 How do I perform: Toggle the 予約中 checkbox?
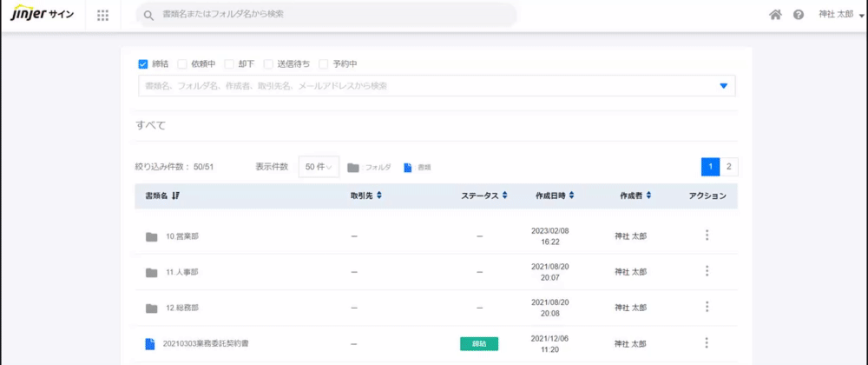coord(323,64)
